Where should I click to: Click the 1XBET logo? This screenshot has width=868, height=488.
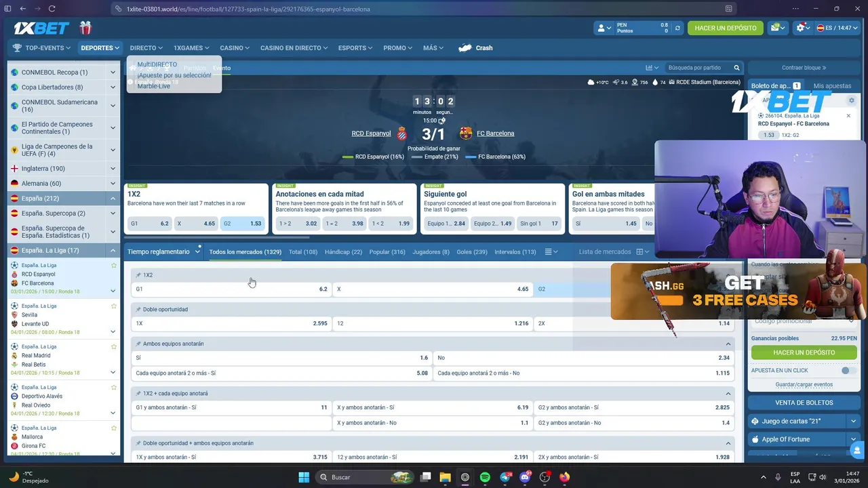click(x=41, y=28)
